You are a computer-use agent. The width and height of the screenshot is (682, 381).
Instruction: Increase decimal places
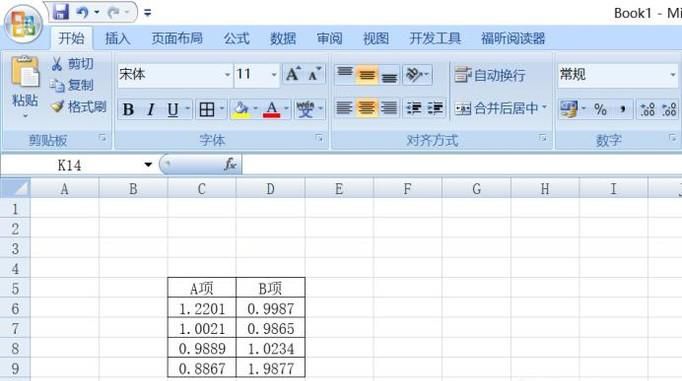(x=647, y=109)
